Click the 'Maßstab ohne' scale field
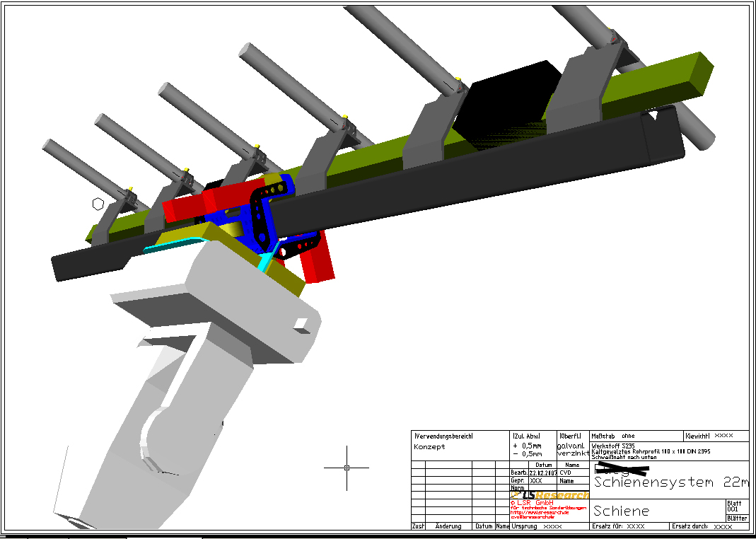Screen dimensions: 756x539 coord(613,436)
